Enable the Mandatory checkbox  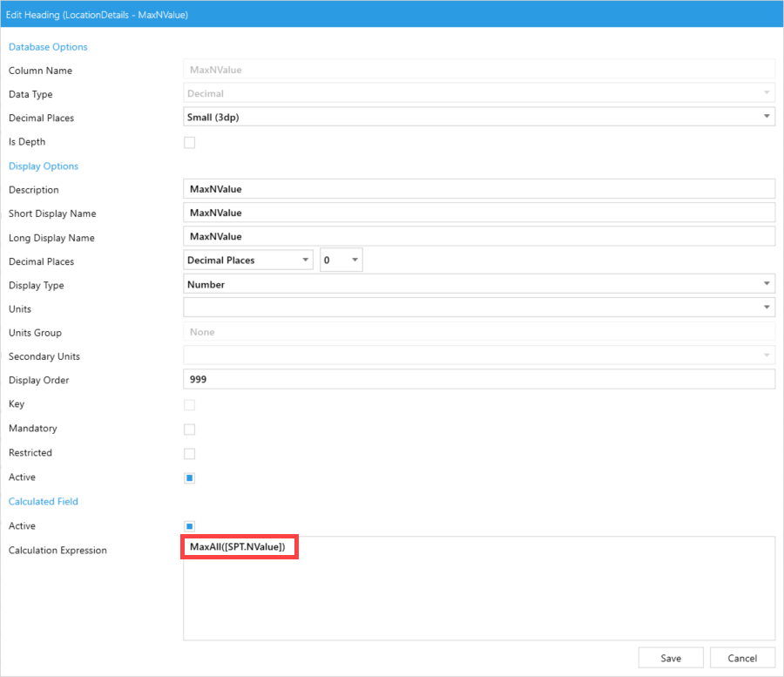point(189,429)
